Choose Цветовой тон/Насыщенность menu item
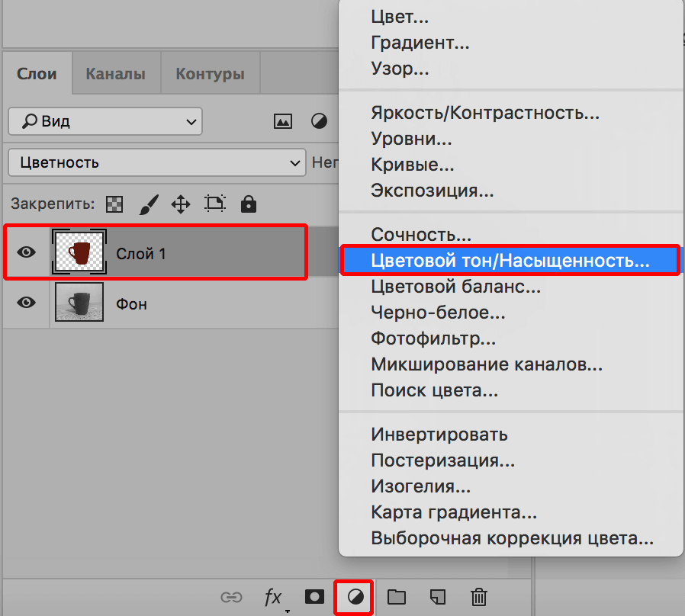 [x=510, y=261]
